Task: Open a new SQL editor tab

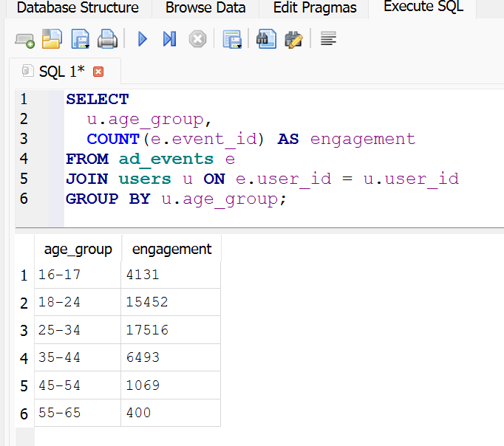Action: coord(24,39)
